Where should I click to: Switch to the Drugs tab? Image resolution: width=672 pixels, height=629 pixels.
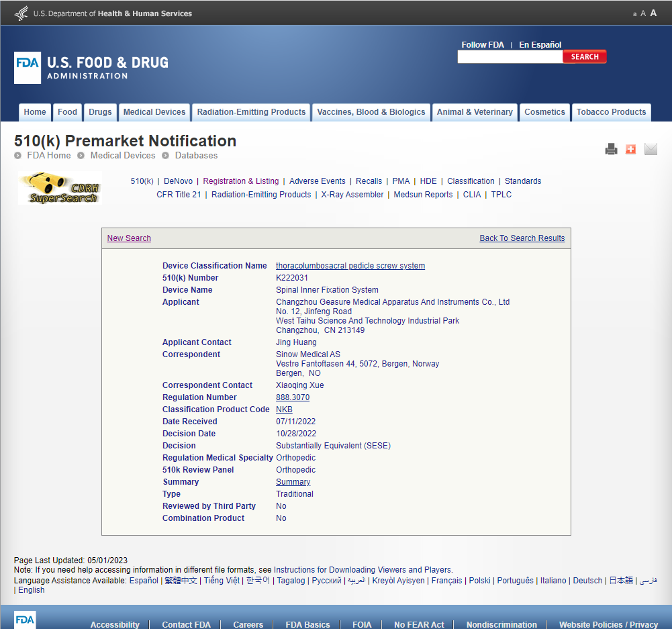tap(100, 112)
